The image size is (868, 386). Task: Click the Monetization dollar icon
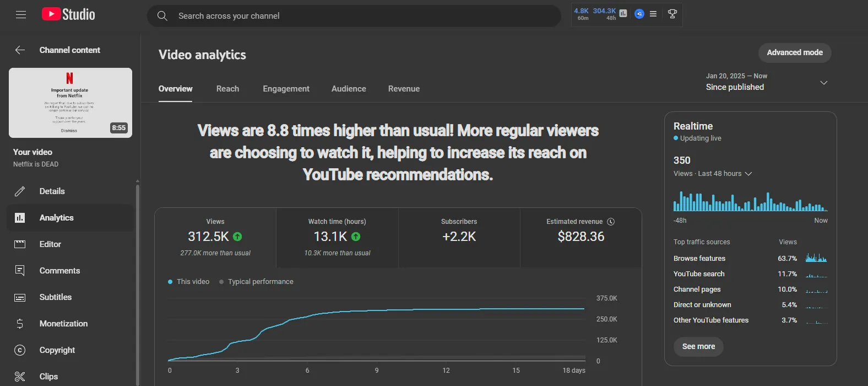pyautogui.click(x=20, y=324)
